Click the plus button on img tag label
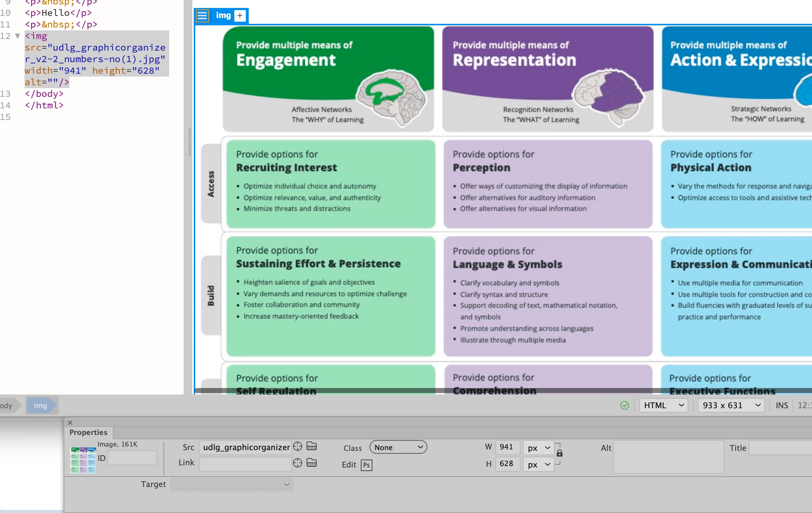This screenshot has height=513, width=812. 240,16
